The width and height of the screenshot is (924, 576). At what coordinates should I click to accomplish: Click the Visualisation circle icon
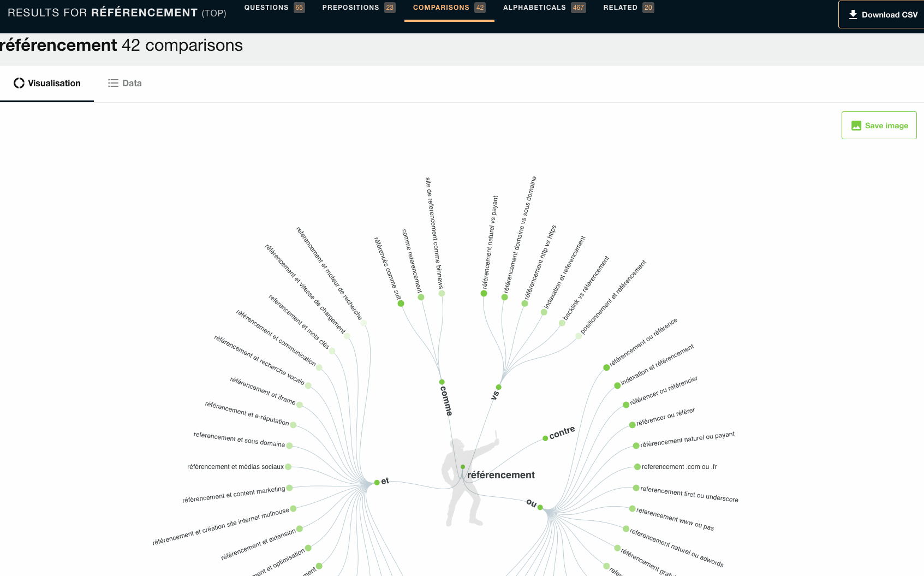point(19,83)
